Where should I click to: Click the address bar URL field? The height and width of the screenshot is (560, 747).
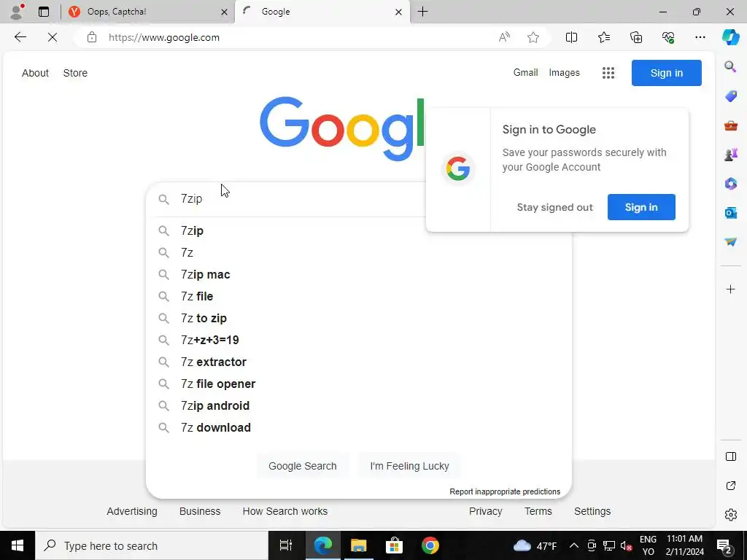295,38
